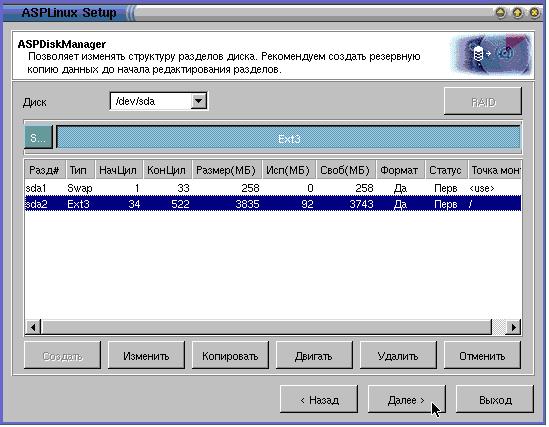Click the /dev/sda disk combo box field
Screen dimensions: 549x427
159,101
